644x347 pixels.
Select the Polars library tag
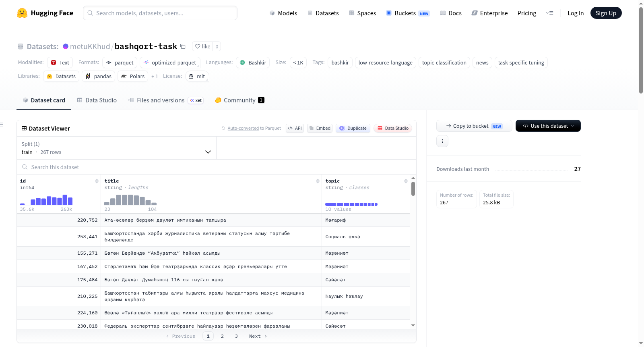(x=133, y=76)
